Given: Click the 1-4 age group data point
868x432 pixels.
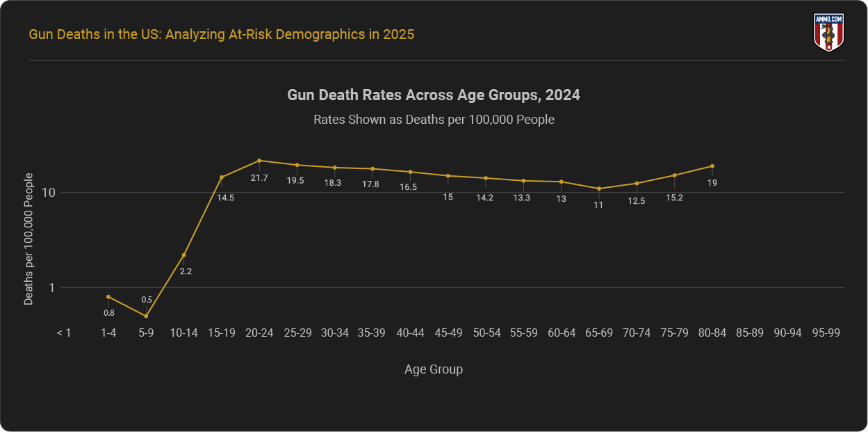Looking at the screenshot, I should (108, 297).
